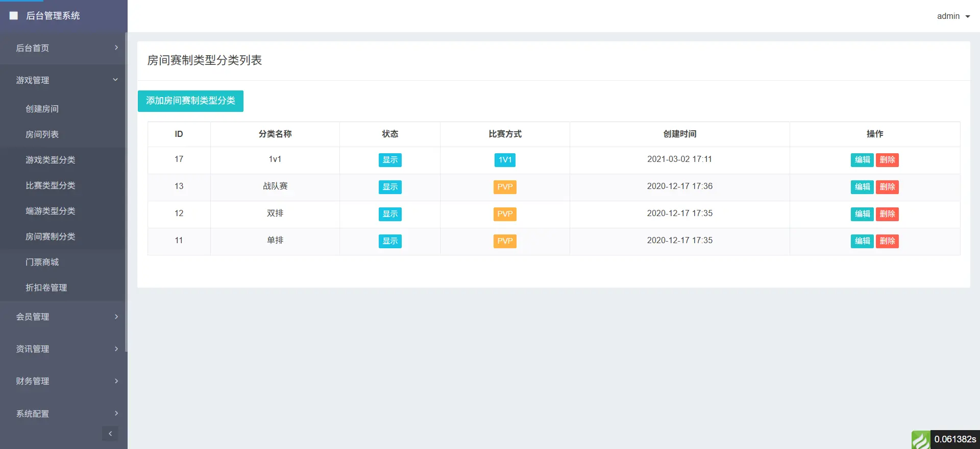Click the 0.061382s runtime indicator
980x449 pixels.
tap(955, 439)
